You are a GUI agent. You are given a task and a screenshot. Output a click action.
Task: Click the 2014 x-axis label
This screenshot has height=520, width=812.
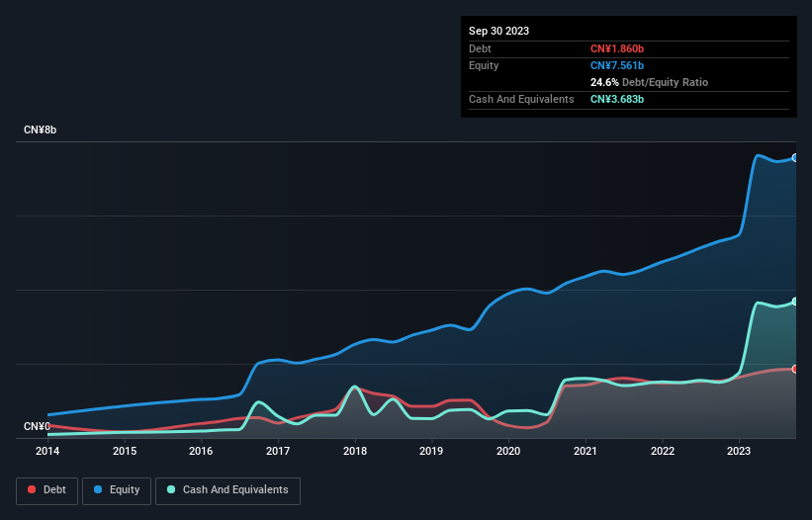point(47,451)
